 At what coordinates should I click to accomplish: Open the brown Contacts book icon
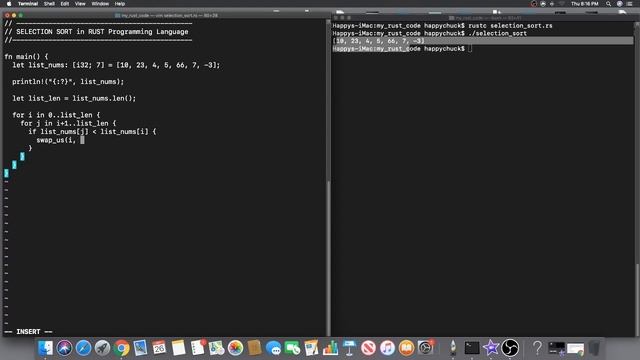click(x=254, y=348)
